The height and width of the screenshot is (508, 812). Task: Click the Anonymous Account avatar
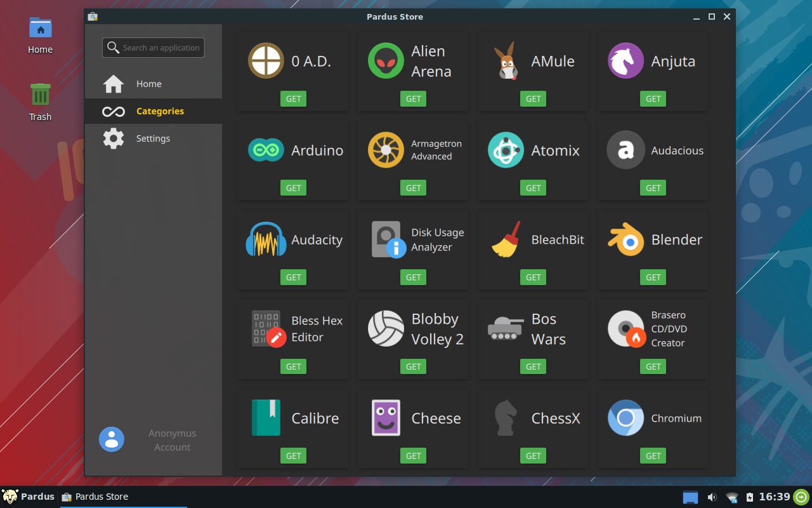[x=112, y=439]
